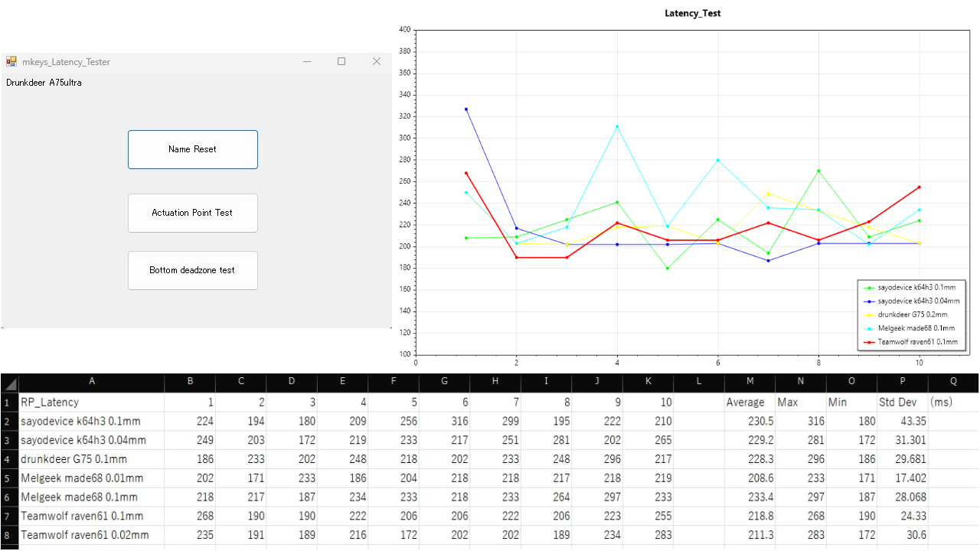Click the sayodevice k64h3 0.1mm row label cell
The width and height of the screenshot is (980, 551).
[92, 421]
